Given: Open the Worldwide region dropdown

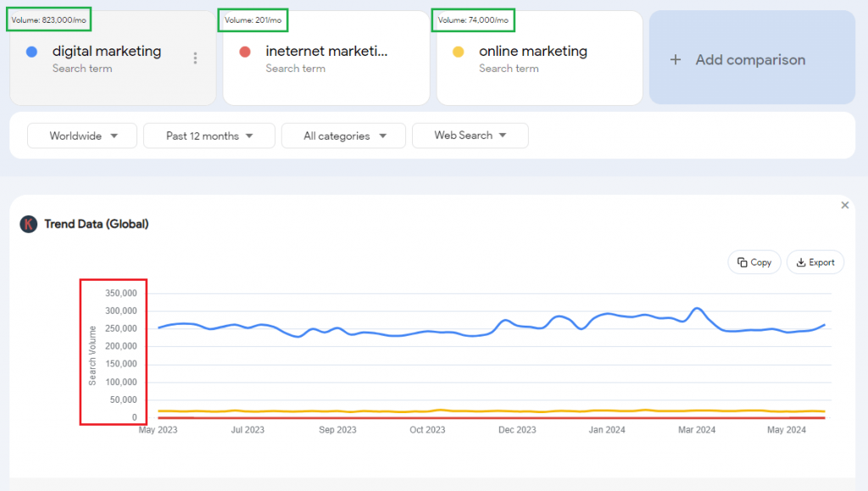Looking at the screenshot, I should tap(82, 136).
